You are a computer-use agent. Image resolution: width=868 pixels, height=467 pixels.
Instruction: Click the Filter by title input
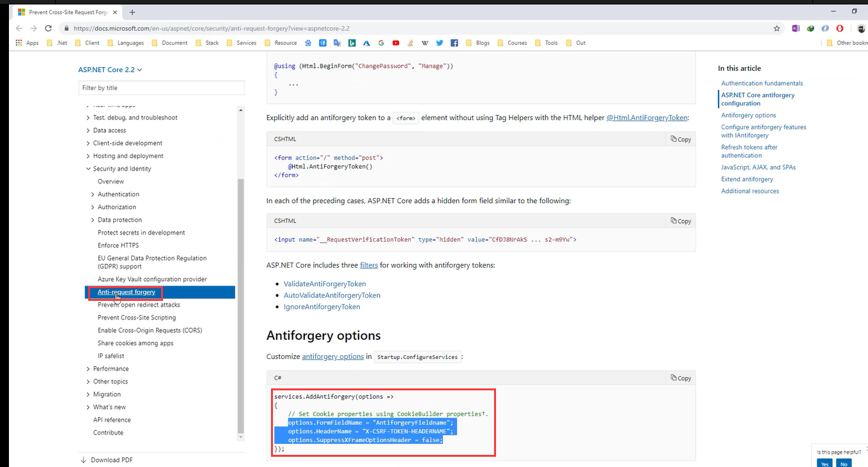161,88
